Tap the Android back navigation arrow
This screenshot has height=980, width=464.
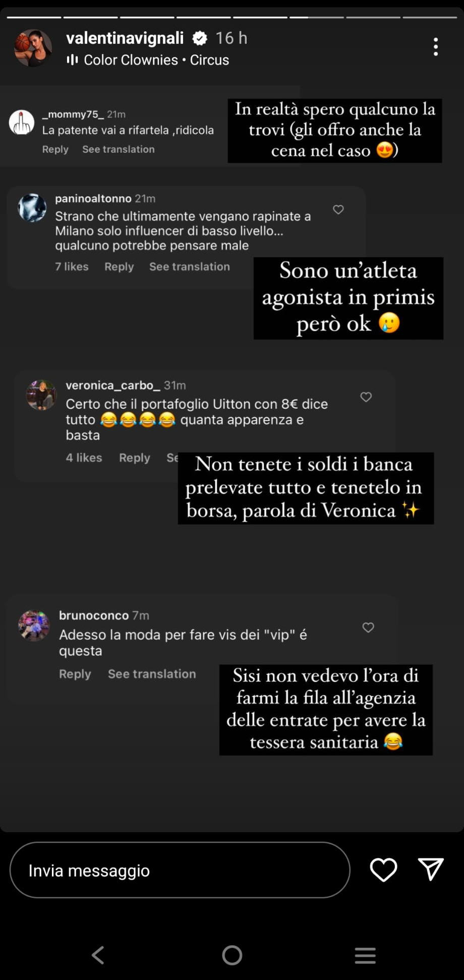pyautogui.click(x=98, y=955)
